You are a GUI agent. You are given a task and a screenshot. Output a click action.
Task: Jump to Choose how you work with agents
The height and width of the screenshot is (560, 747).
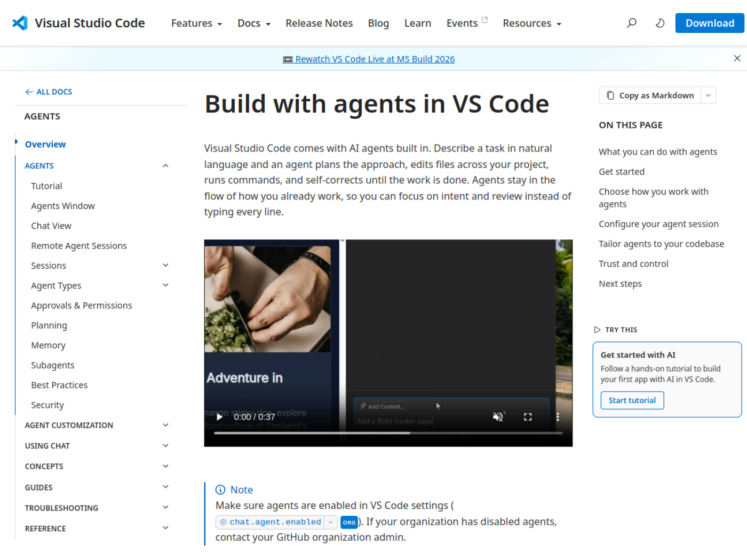point(654,198)
